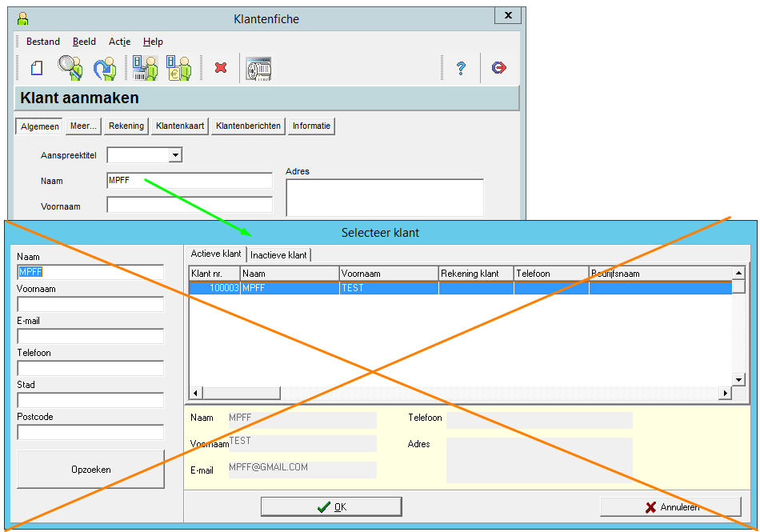Click the Postcode search field
The image size is (760, 532).
[x=90, y=432]
